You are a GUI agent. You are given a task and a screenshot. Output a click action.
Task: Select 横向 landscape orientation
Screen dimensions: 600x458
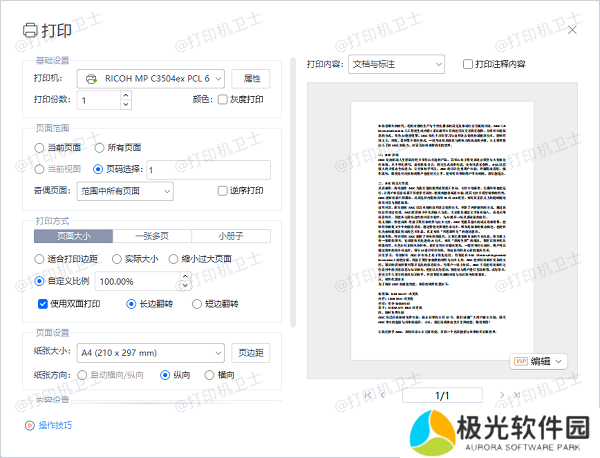[209, 375]
